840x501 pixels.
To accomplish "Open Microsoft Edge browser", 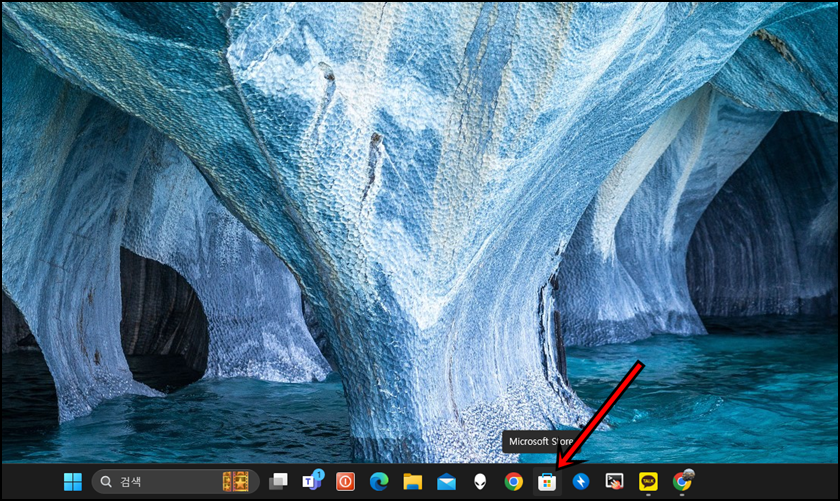I will [x=379, y=482].
